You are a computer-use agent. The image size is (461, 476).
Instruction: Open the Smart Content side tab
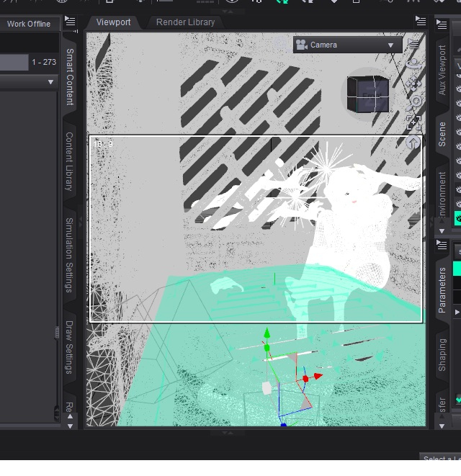coord(70,77)
